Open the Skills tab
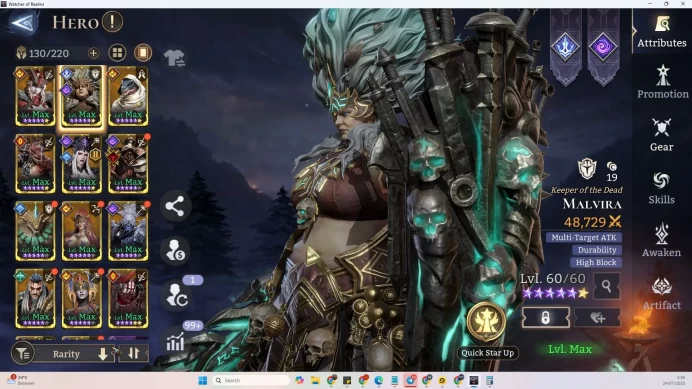 pos(661,188)
